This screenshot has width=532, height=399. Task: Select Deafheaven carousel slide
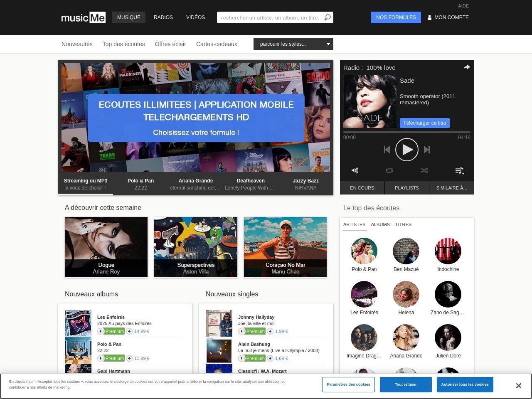point(251,184)
